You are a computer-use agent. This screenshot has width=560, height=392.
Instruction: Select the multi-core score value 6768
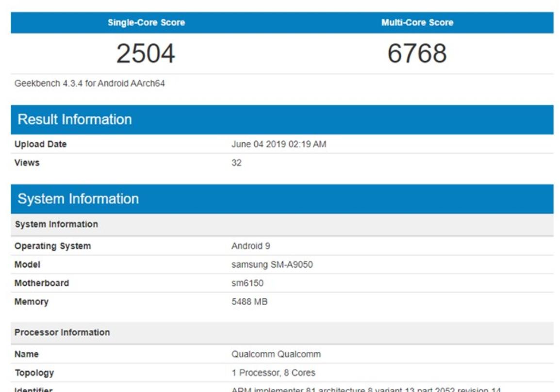pyautogui.click(x=417, y=53)
